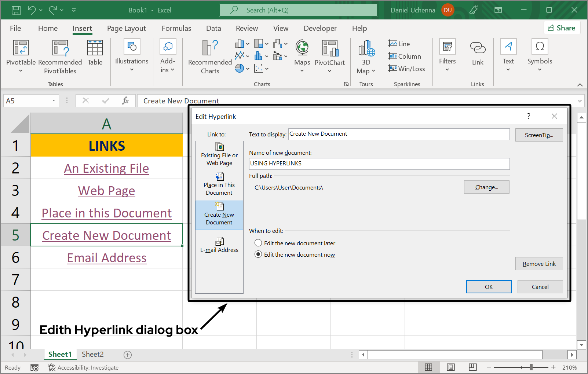Switch to Page Break Preview view

472,367
